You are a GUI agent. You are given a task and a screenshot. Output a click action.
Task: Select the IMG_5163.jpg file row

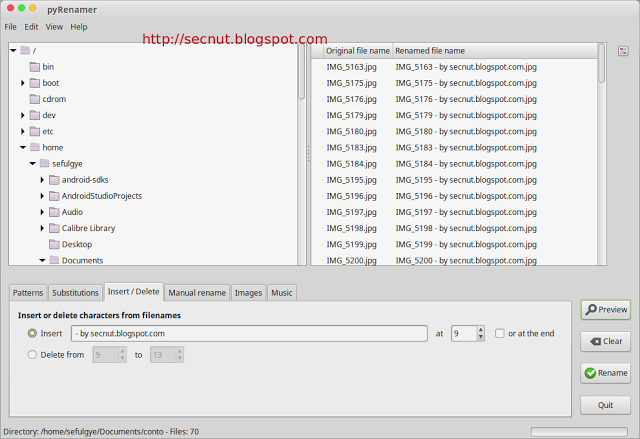point(454,67)
